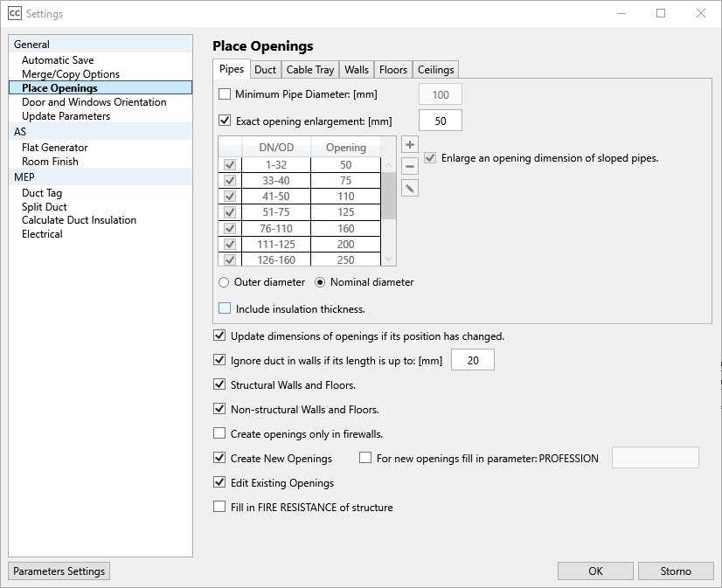Click the Parameters Settings button
The image size is (722, 588).
pos(59,571)
